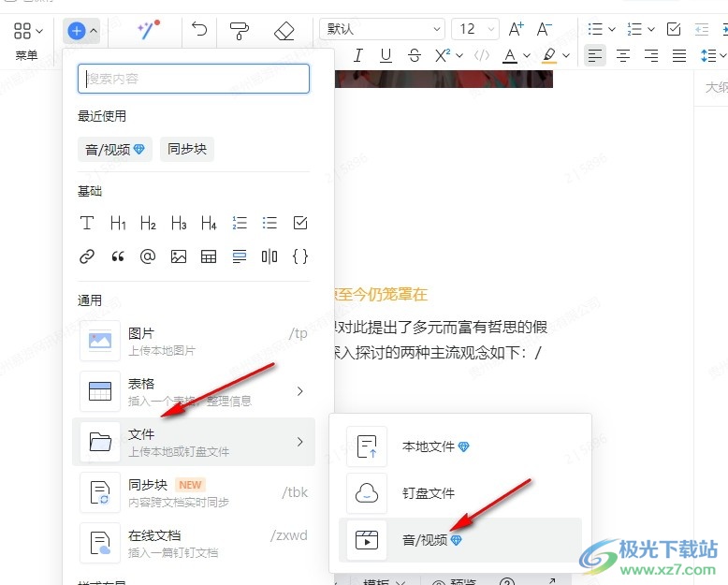The image size is (728, 585).
Task: Open bulleted list style dropdown arrow
Action: pos(612,29)
